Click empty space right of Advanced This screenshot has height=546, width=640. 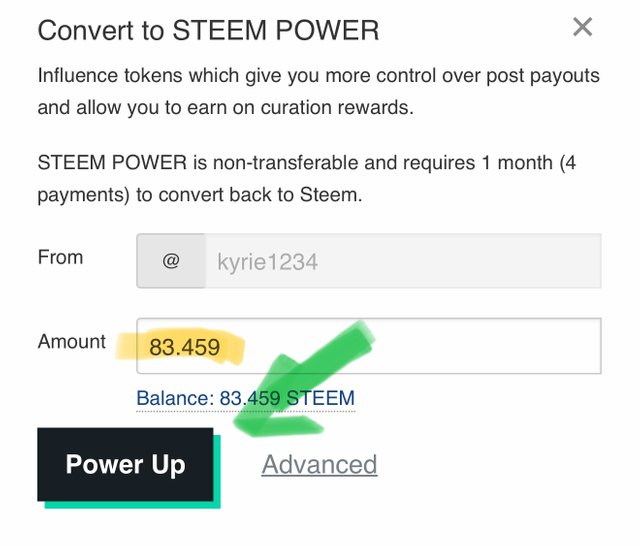coord(490,464)
